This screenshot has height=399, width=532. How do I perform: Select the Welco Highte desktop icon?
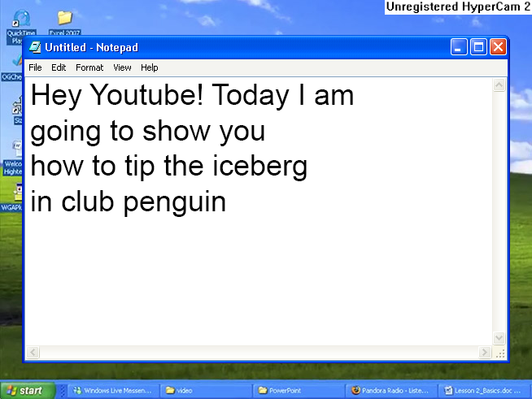coord(13,158)
